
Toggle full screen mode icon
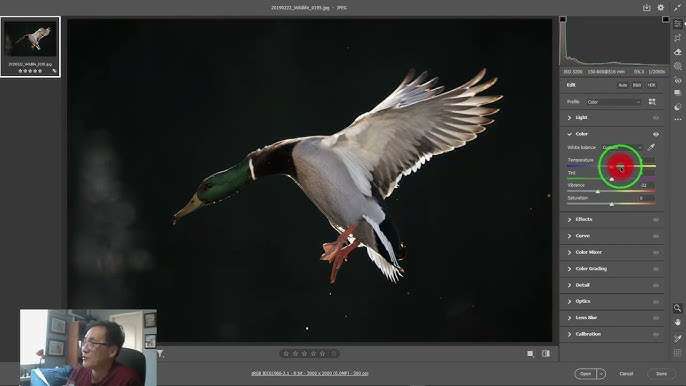click(678, 8)
